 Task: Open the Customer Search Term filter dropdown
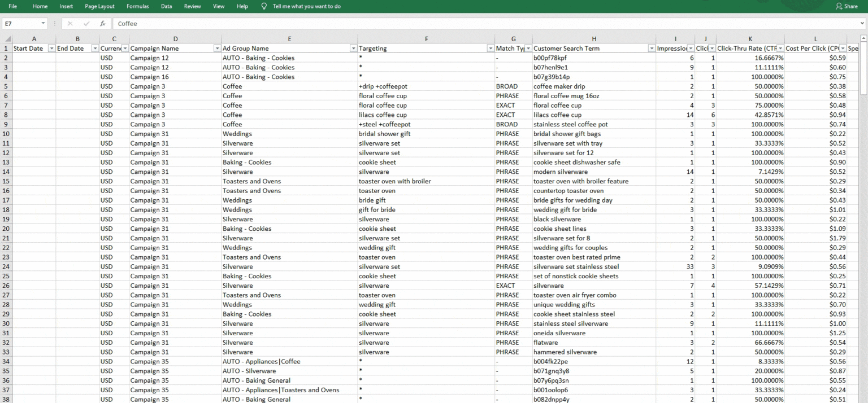[650, 48]
